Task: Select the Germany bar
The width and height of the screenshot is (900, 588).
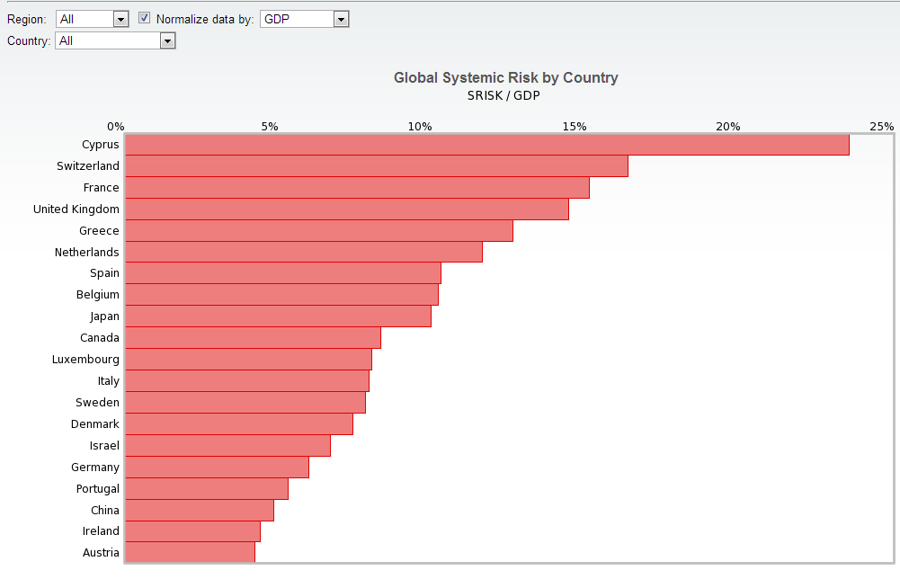Action: (x=217, y=468)
